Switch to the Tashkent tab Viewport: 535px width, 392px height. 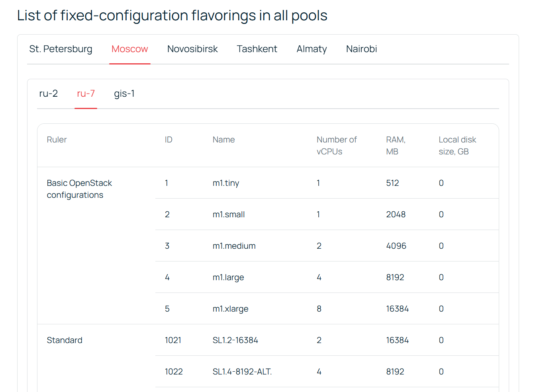257,49
